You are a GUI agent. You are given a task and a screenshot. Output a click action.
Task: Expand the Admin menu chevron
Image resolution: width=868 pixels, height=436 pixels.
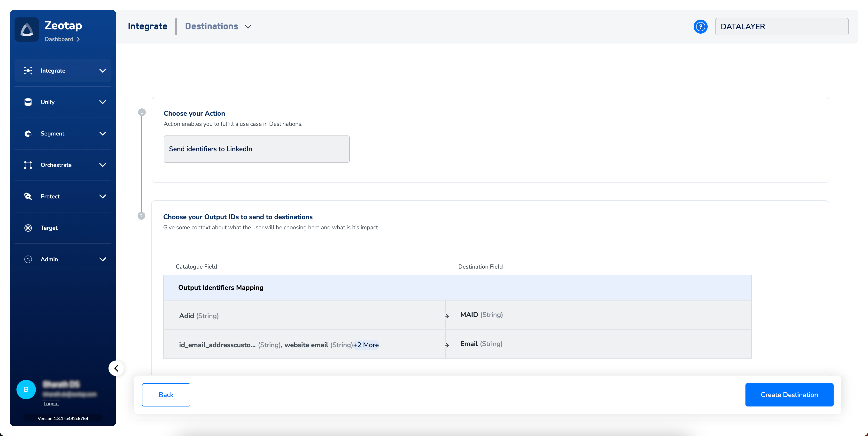click(x=102, y=259)
